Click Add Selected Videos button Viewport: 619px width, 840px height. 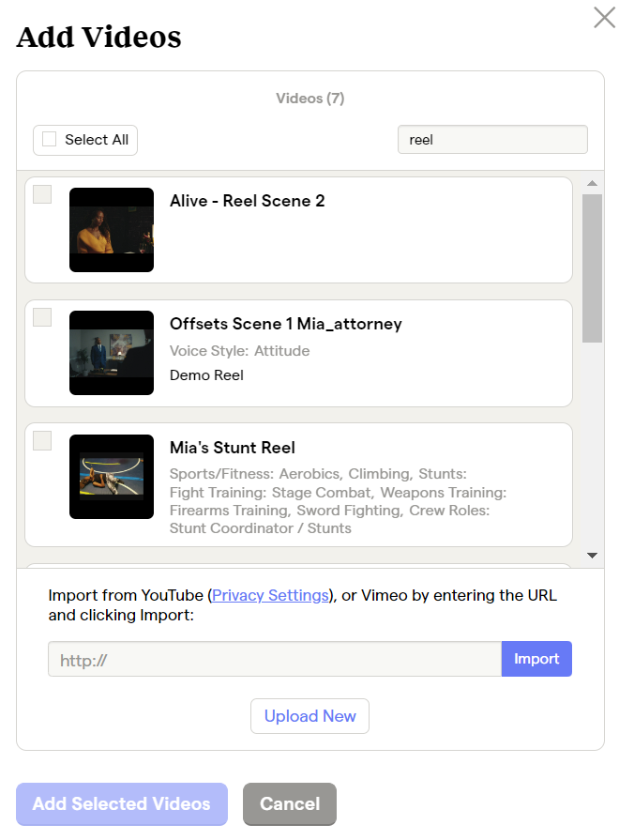[122, 804]
